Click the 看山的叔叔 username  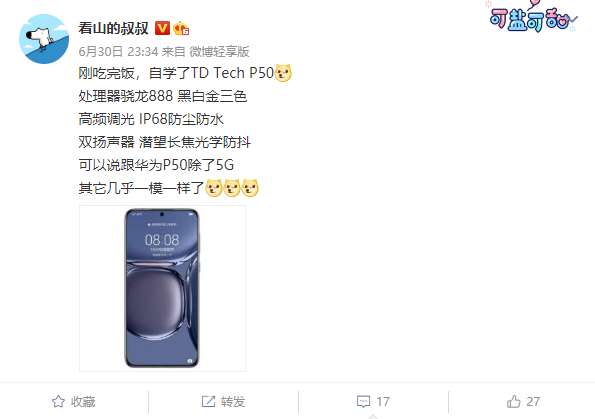(x=113, y=28)
